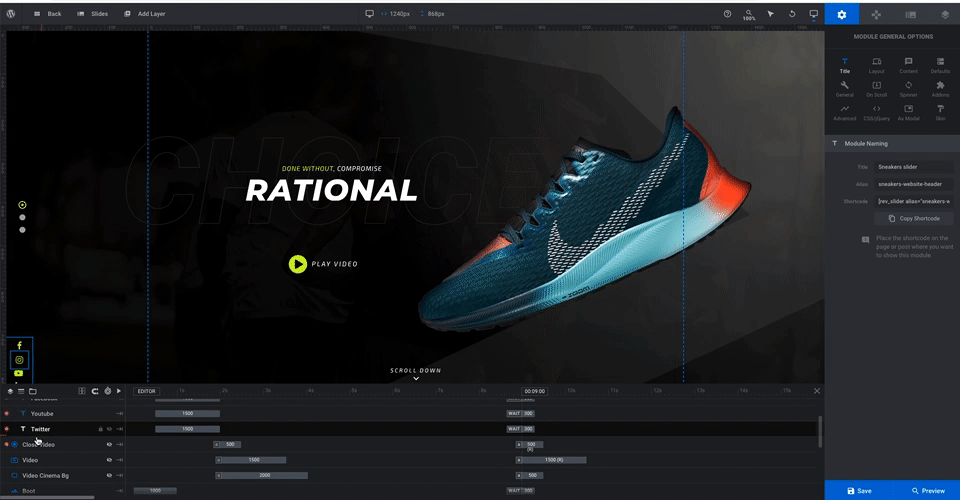The image size is (960, 500).
Task: Switch to layer options tab
Action: coord(945,14)
